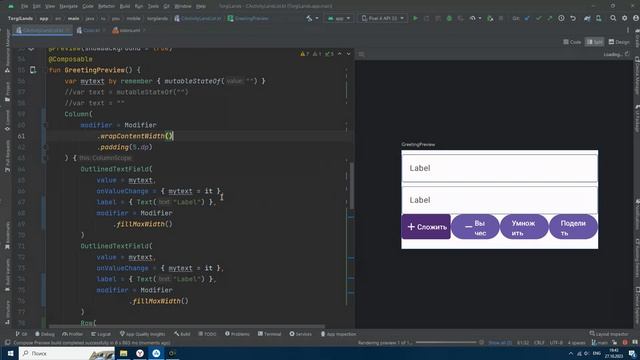640x360 pixels.
Task: Open the Build tool window
Action: tap(182, 334)
